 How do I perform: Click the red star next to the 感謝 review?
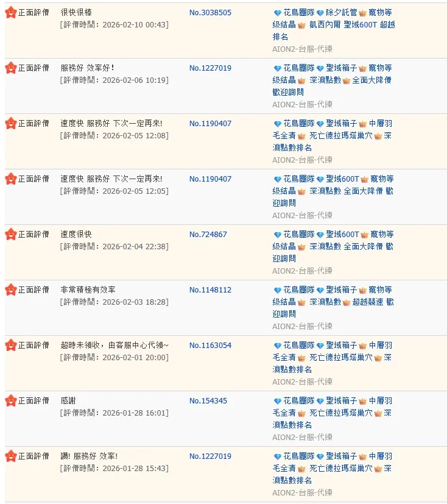[x=10, y=400]
